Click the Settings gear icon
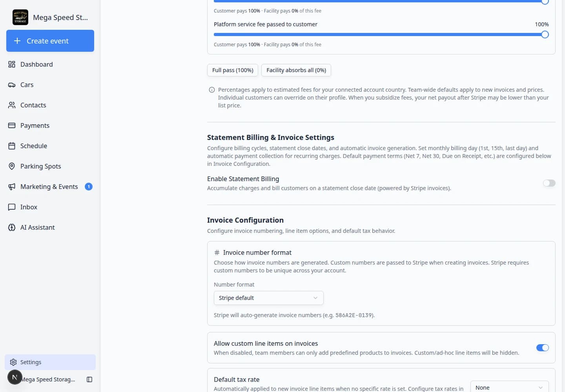The width and height of the screenshot is (565, 392). click(x=13, y=362)
